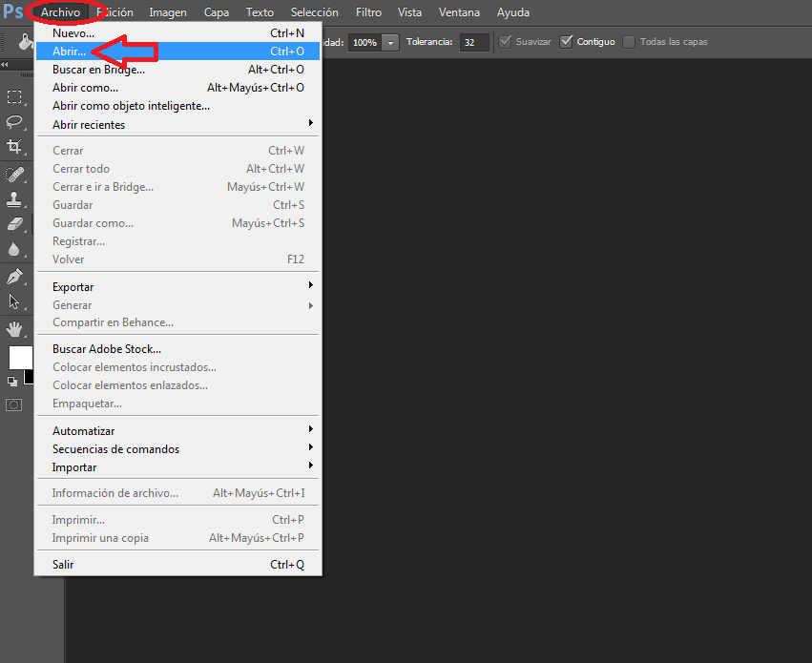
Task: Expand Secuencias de comandos submenu
Action: [177, 448]
